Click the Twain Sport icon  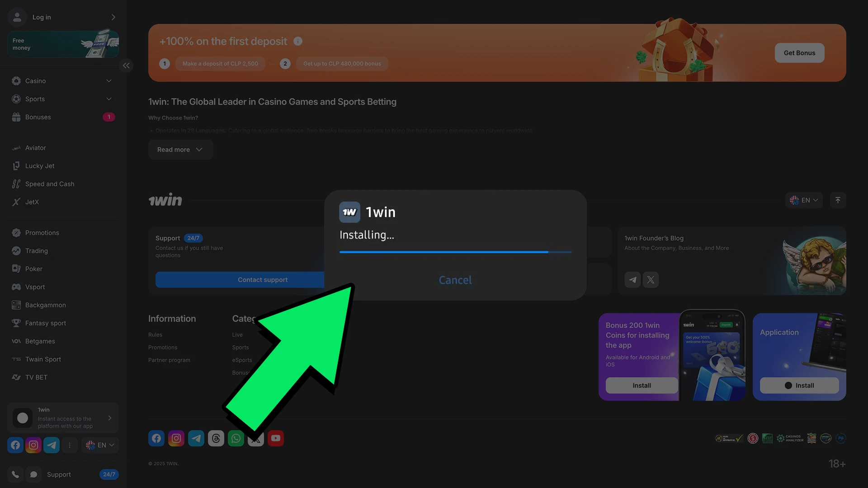click(16, 359)
